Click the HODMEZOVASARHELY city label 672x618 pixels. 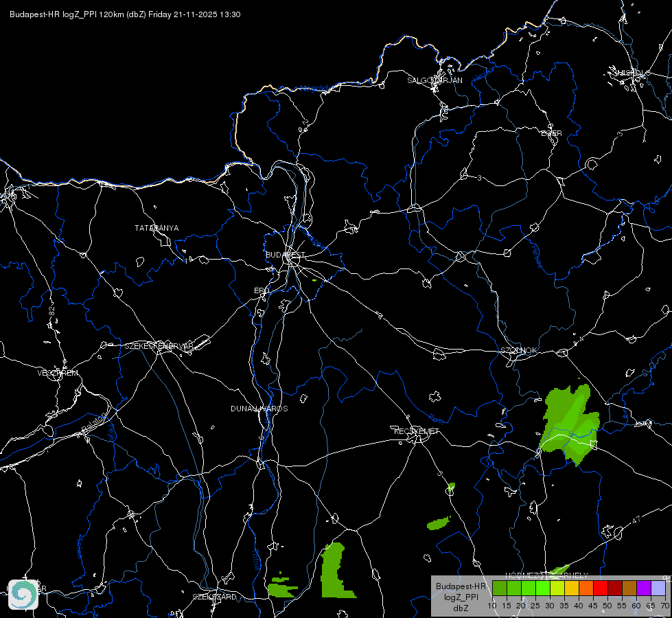click(x=547, y=575)
